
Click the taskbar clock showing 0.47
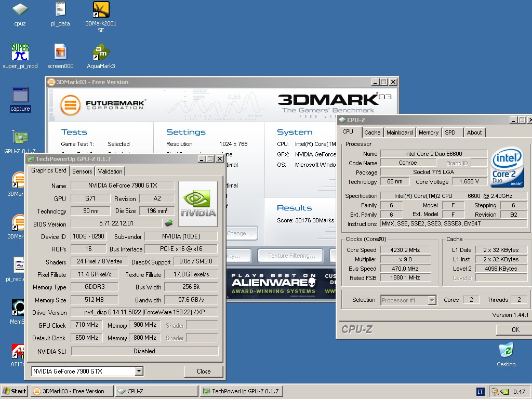[x=519, y=392]
